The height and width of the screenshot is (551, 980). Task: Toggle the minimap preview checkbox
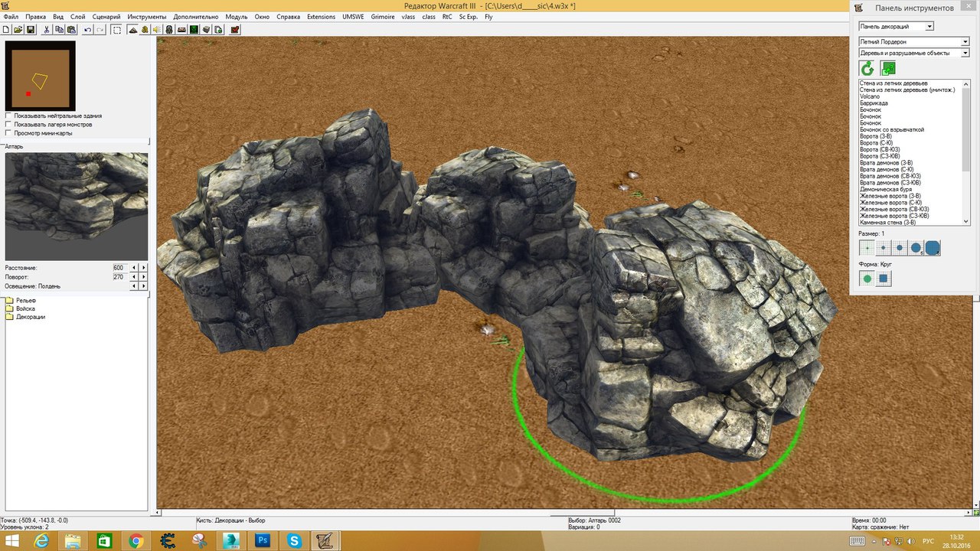pos(8,133)
